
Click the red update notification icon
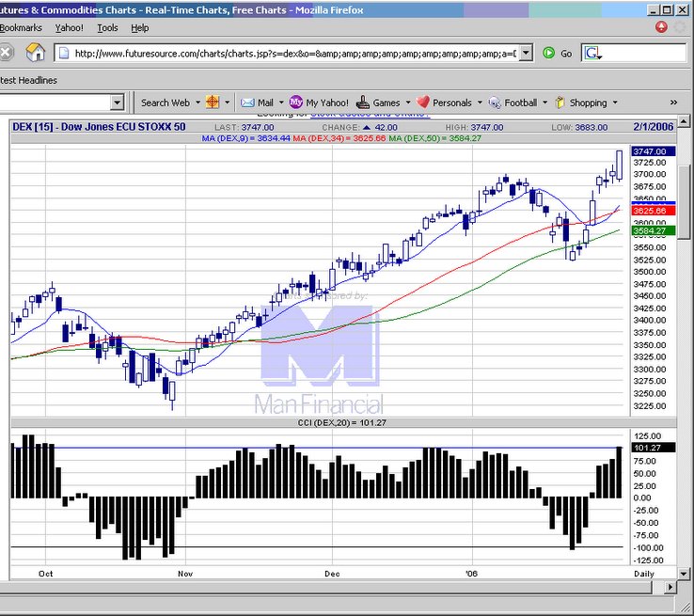click(661, 27)
